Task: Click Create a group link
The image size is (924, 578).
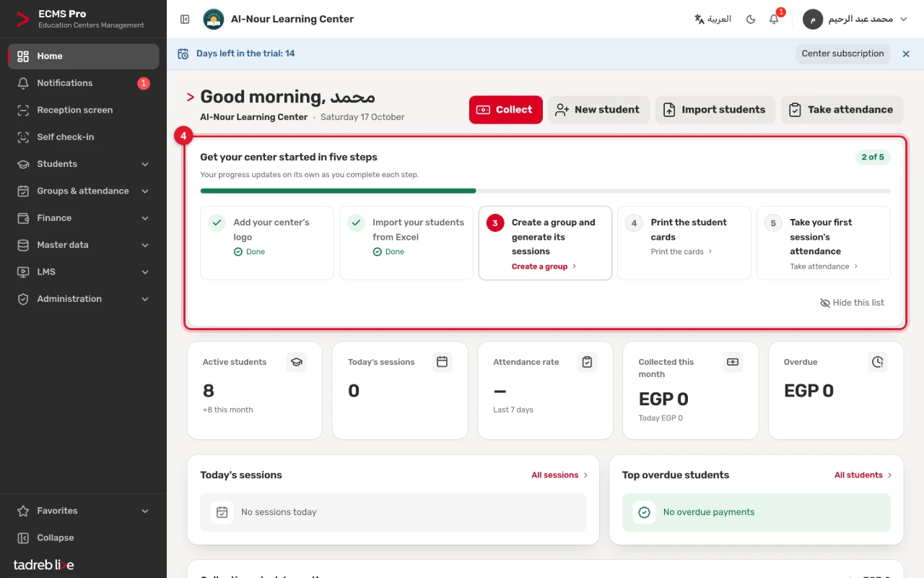Action: [x=544, y=267]
